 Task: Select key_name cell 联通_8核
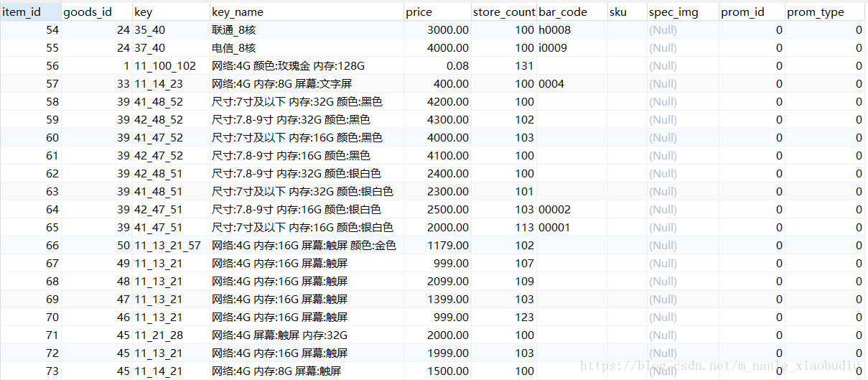click(307, 29)
